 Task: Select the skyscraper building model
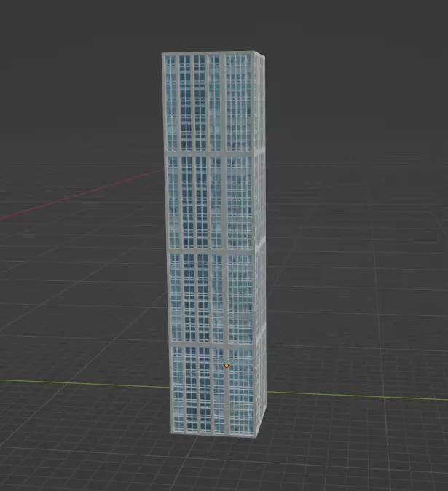click(x=214, y=244)
